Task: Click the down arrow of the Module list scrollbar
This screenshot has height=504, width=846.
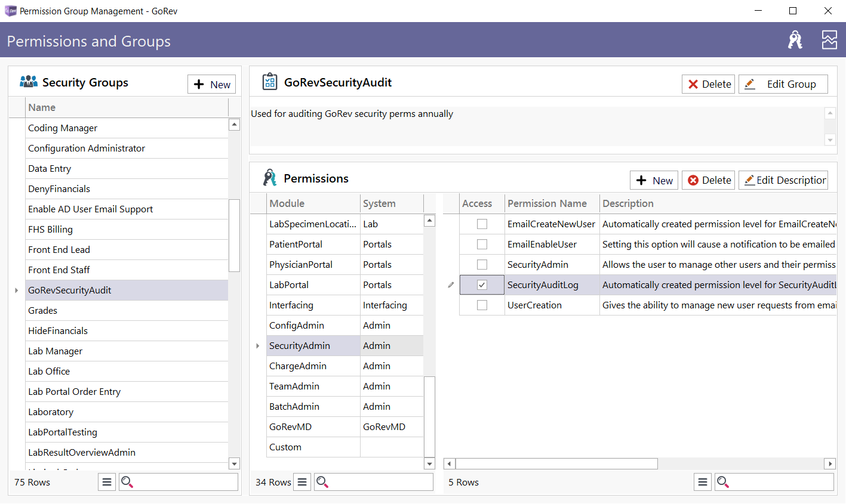Action: tap(429, 463)
